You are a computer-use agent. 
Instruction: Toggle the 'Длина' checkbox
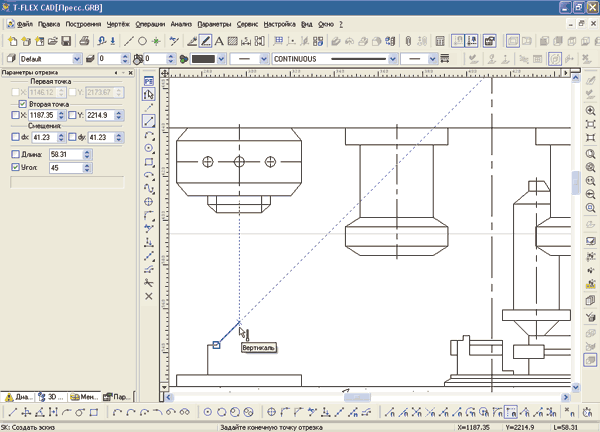click(x=15, y=154)
